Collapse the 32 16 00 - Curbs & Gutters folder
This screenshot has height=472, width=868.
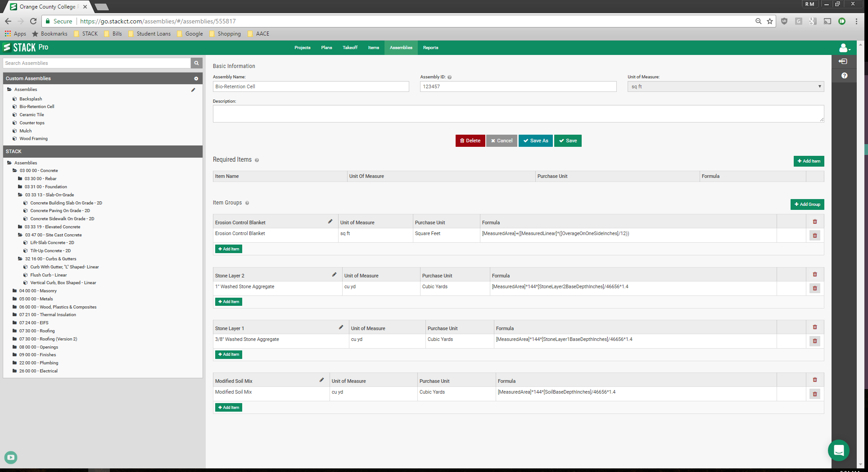tap(20, 259)
